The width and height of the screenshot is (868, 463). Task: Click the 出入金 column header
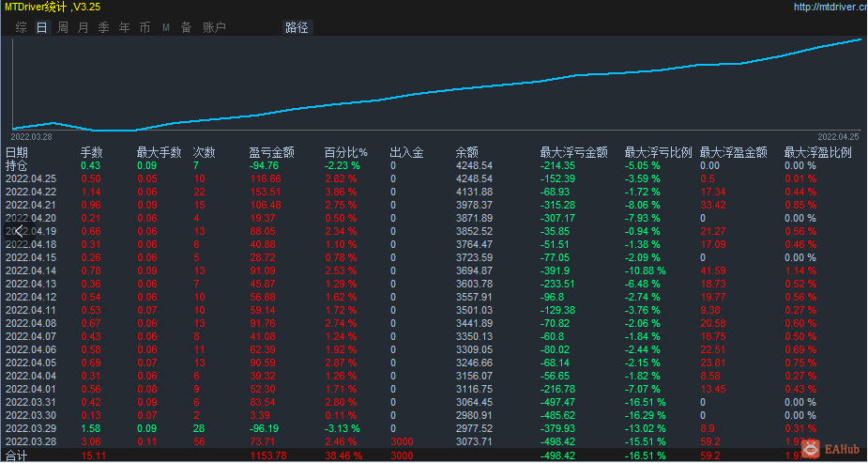[x=407, y=152]
